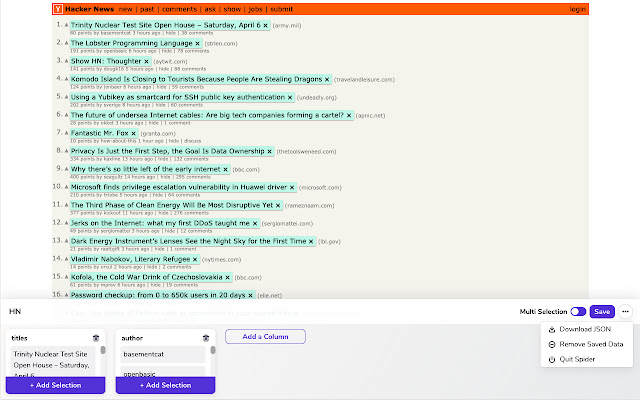Open the 'comments' nav link

[179, 9]
